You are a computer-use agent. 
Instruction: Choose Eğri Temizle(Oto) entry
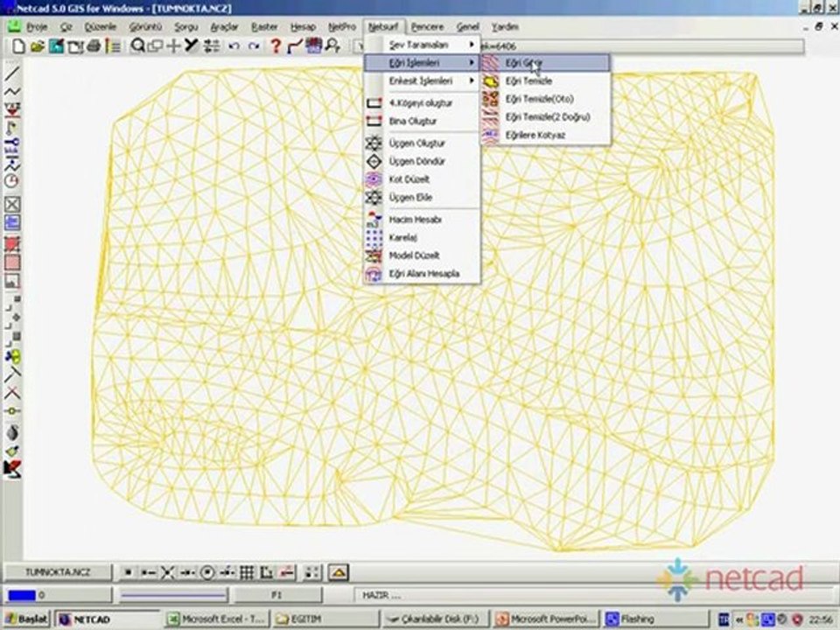[545, 99]
